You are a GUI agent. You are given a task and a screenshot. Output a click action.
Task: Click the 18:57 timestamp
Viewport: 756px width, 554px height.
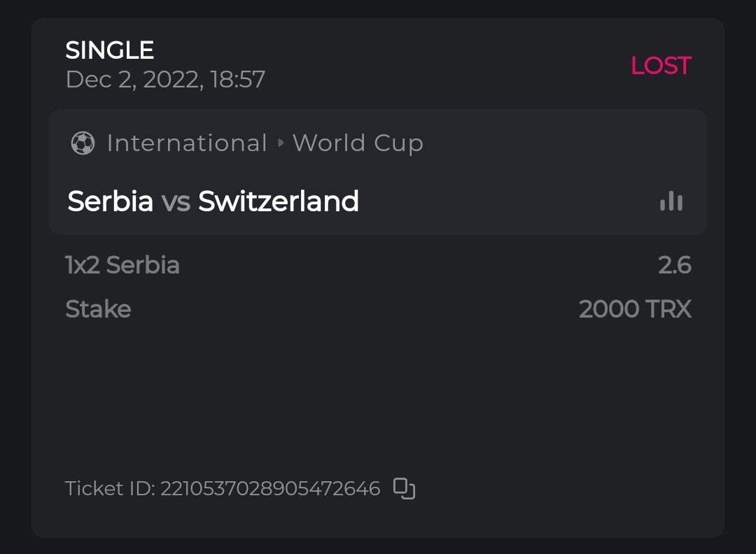[x=238, y=80]
